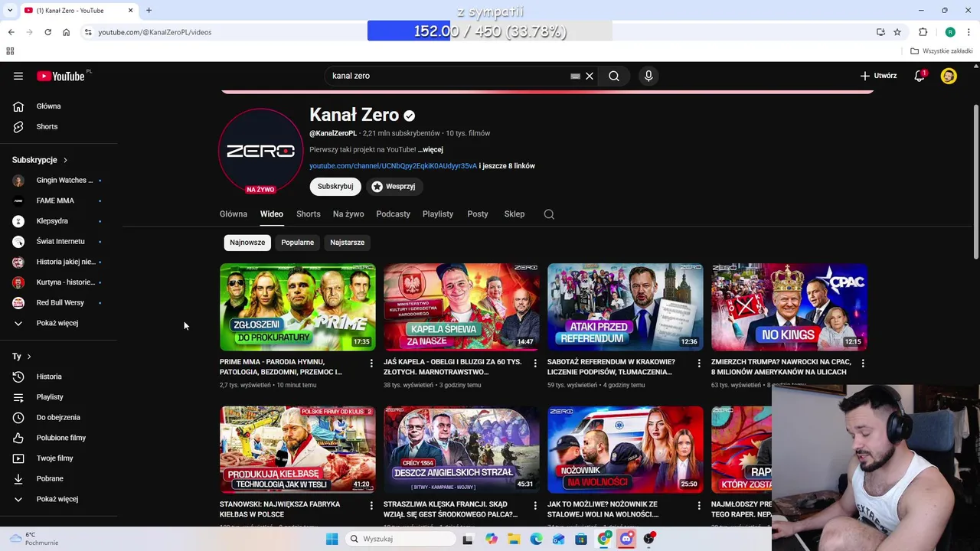Open options menu for Sabotaż referendum video
This screenshot has width=980, height=551.
coord(699,363)
